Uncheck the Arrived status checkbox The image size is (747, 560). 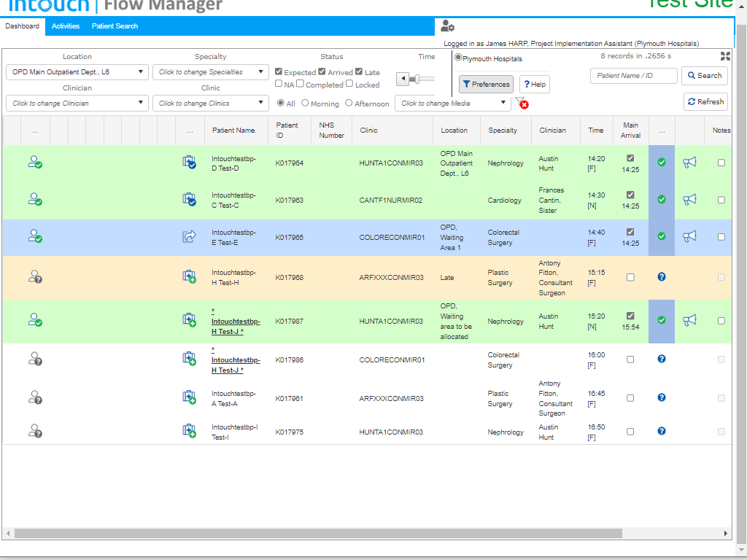[x=322, y=71]
